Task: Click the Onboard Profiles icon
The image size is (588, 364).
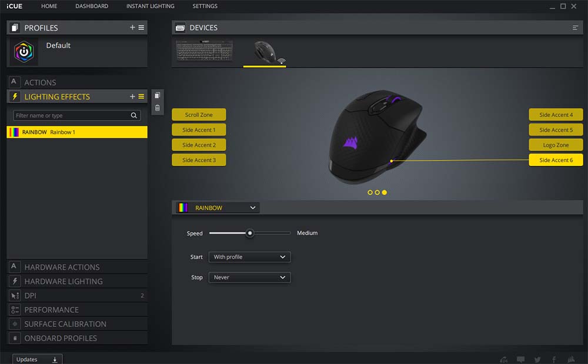Action: tap(15, 338)
